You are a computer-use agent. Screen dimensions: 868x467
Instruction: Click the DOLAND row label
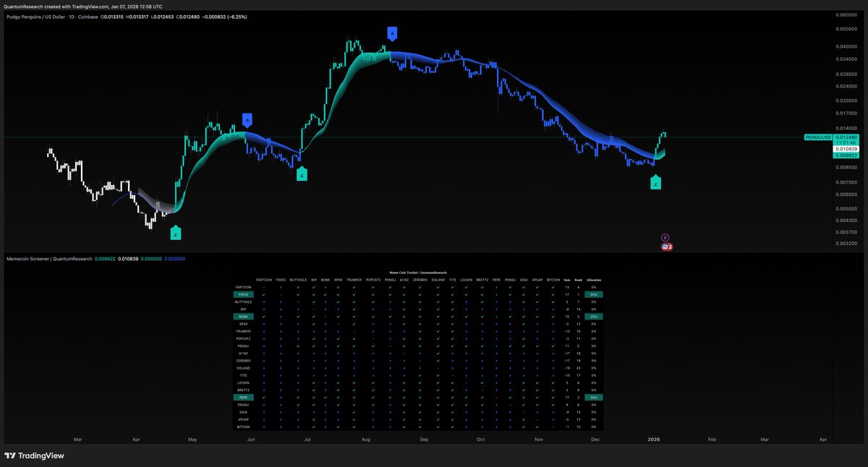(244, 368)
